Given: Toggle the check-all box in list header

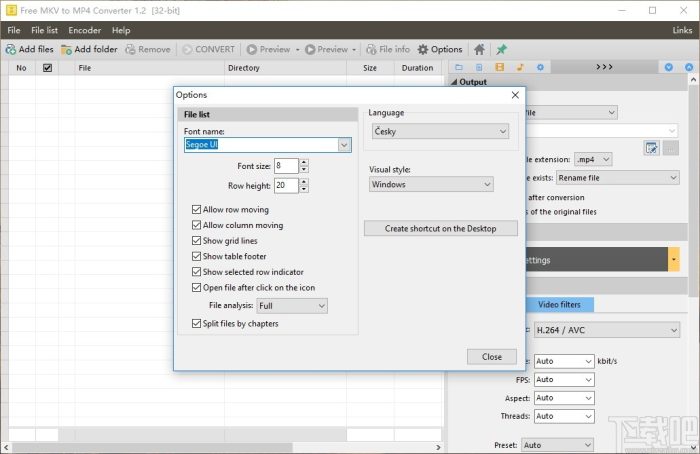Looking at the screenshot, I should coord(47,68).
